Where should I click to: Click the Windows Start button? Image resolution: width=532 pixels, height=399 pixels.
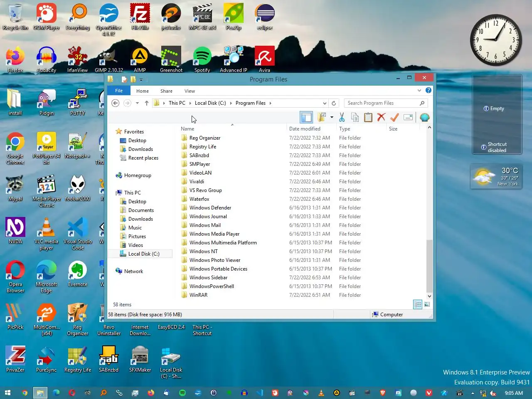(x=7, y=393)
